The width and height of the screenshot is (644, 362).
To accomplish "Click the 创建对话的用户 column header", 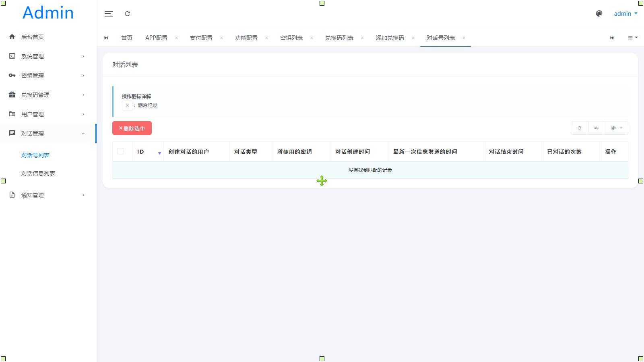I will click(x=189, y=152).
